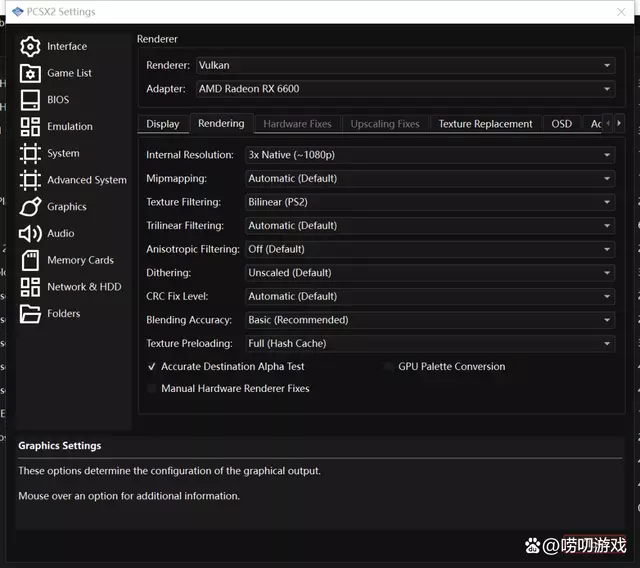640x568 pixels.
Task: Switch to the Display tab
Action: tap(163, 124)
